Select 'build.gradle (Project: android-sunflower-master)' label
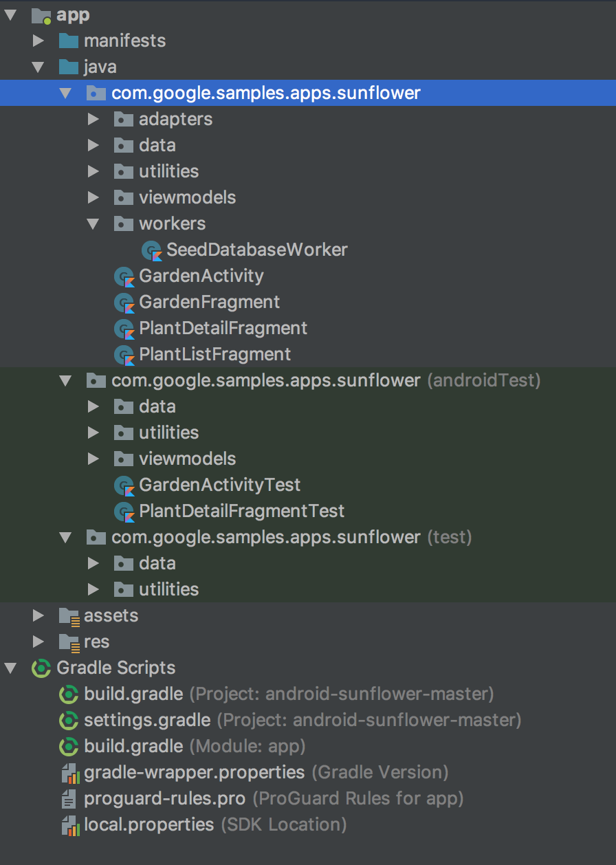Image resolution: width=616 pixels, height=865 pixels. [x=289, y=694]
